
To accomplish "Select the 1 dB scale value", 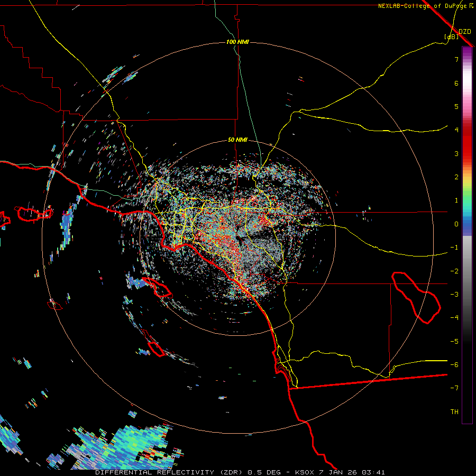I will click(456, 200).
